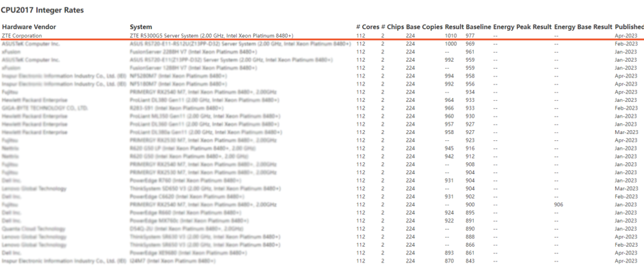Click the ThinkSystem SD650 V3 entry
This screenshot has width=644, height=273.
pyautogui.click(x=206, y=189)
